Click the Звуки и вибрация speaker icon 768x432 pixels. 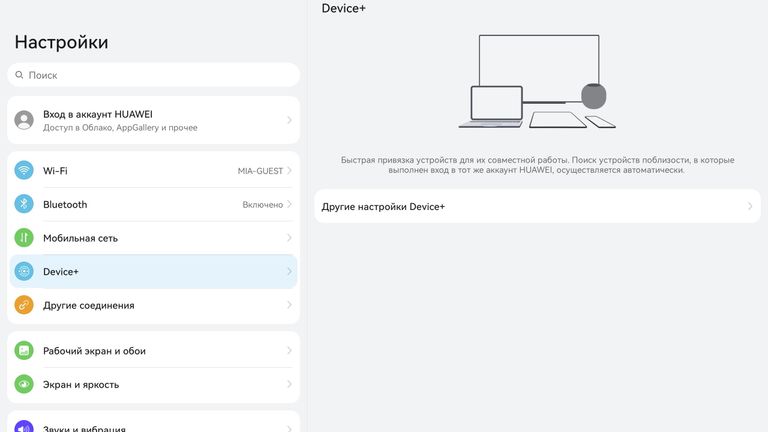[x=24, y=426]
